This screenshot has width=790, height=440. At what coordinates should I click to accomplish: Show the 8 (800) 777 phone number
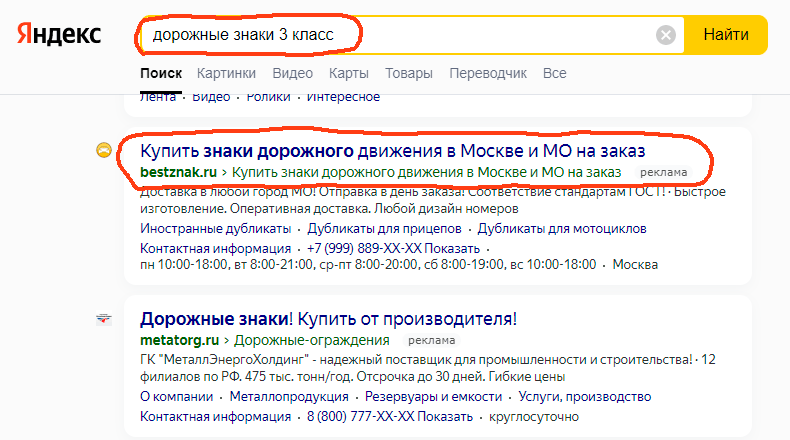(390, 417)
